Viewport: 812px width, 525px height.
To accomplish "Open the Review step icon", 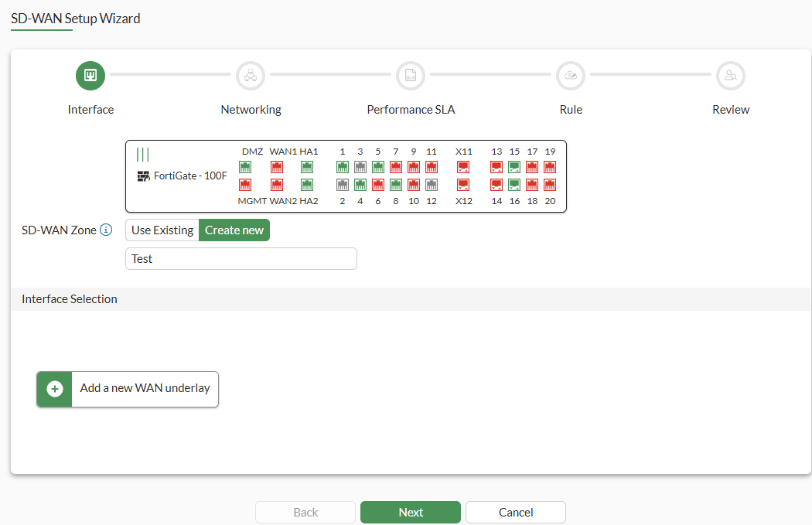I will click(x=731, y=76).
